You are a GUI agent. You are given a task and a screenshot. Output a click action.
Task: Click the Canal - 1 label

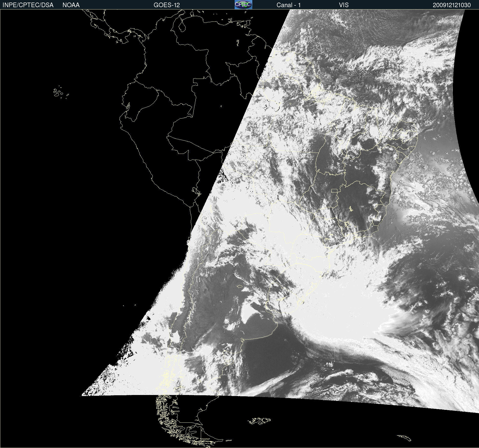coord(289,5)
